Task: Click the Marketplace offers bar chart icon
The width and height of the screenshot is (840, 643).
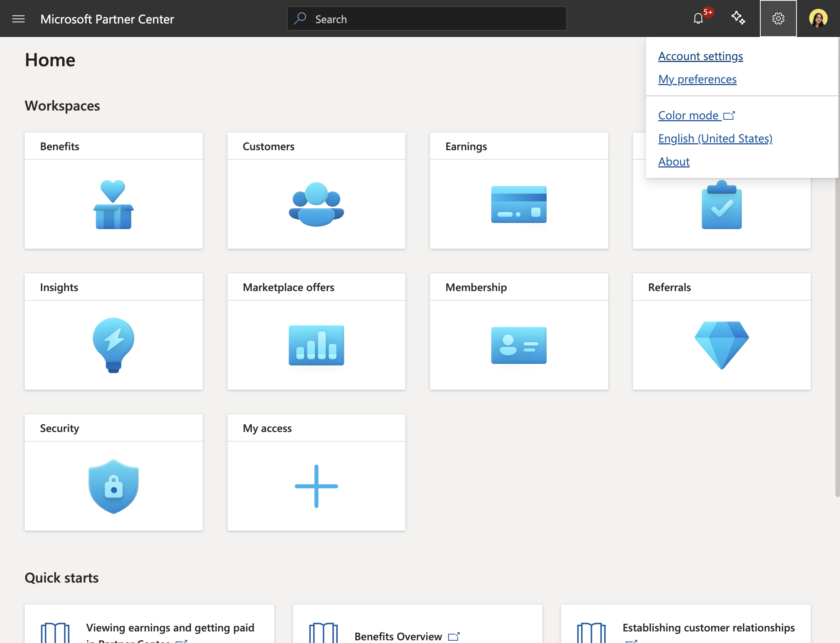Action: point(316,345)
